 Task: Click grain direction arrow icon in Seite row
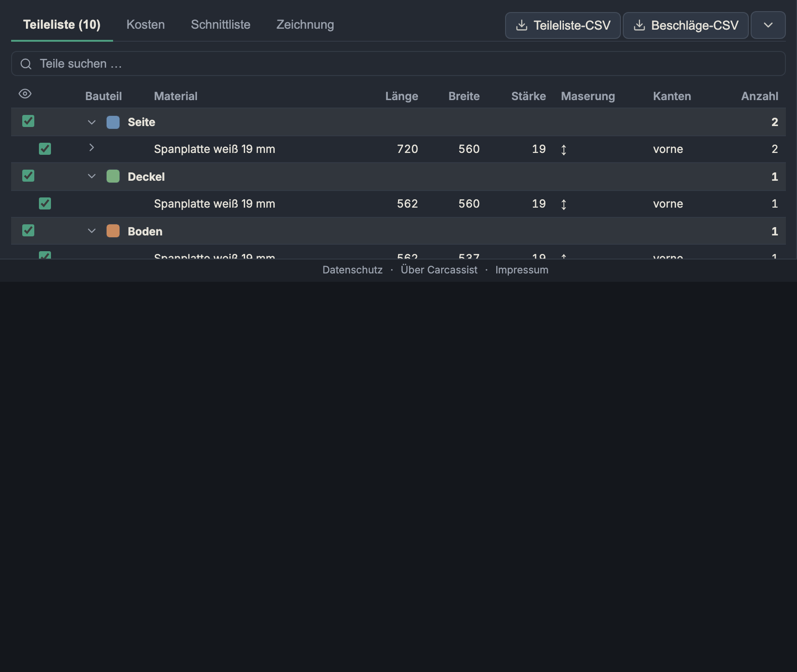pos(564,150)
